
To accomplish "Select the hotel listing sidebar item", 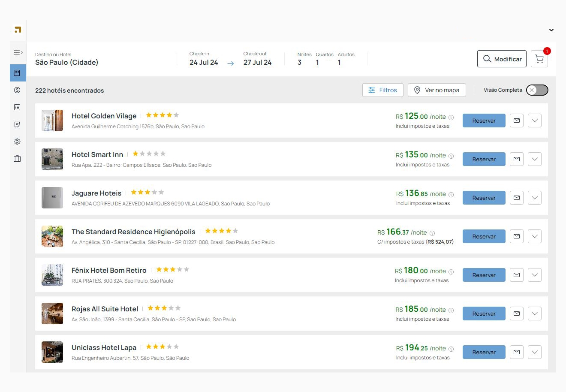I will (x=18, y=73).
